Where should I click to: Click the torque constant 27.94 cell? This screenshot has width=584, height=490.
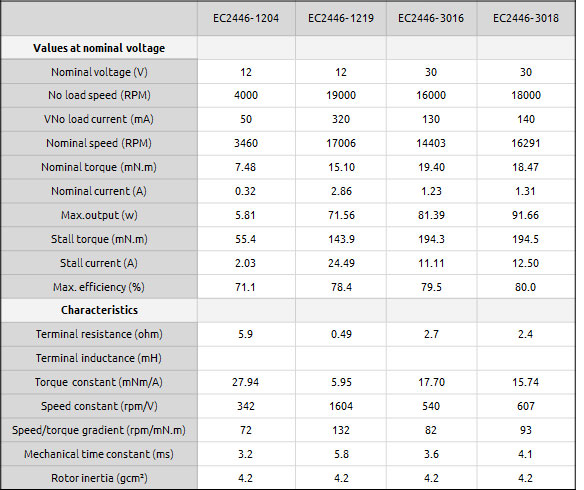click(245, 382)
